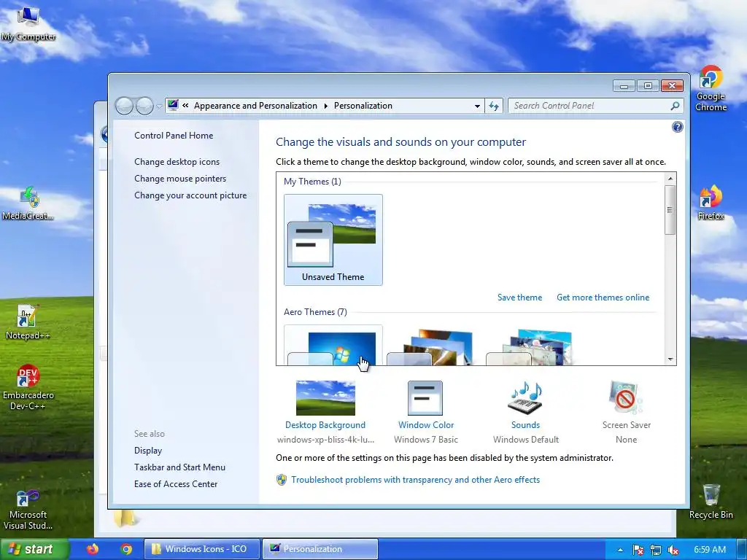
Task: Click the muted volume tray icon
Action: click(673, 550)
